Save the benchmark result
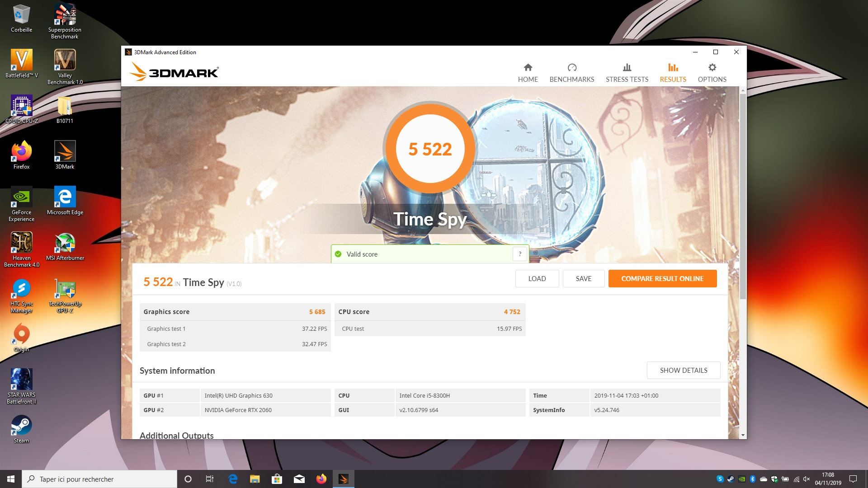This screenshot has height=488, width=868. [x=583, y=279]
